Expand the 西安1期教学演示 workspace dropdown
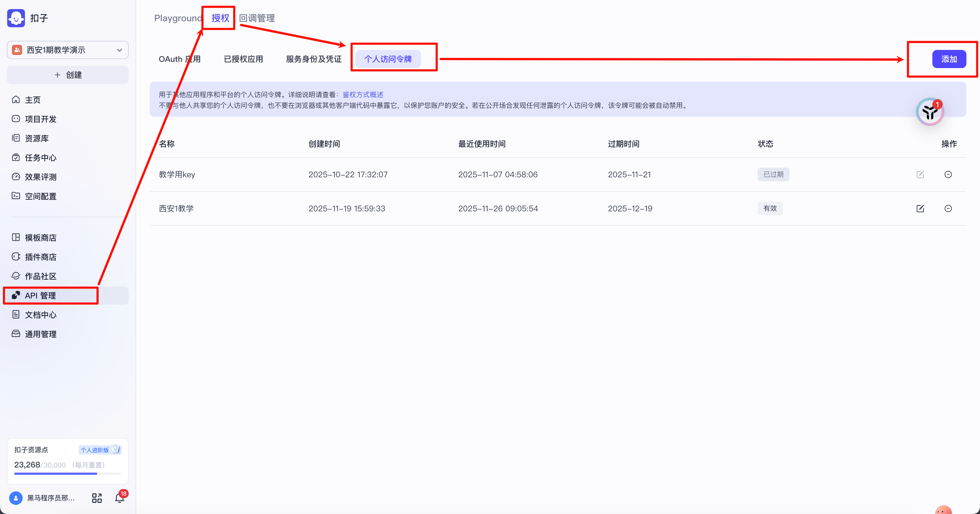Screen dimensions: 980x514 pos(68,50)
